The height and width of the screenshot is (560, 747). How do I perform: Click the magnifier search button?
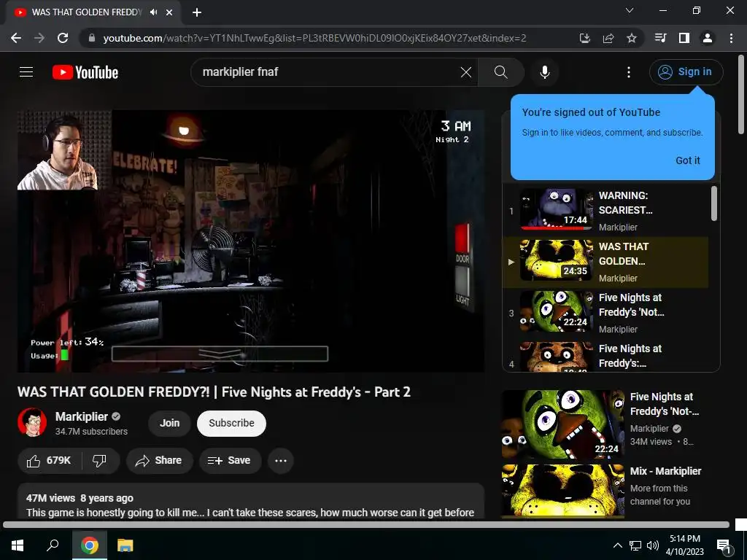pyautogui.click(x=500, y=72)
